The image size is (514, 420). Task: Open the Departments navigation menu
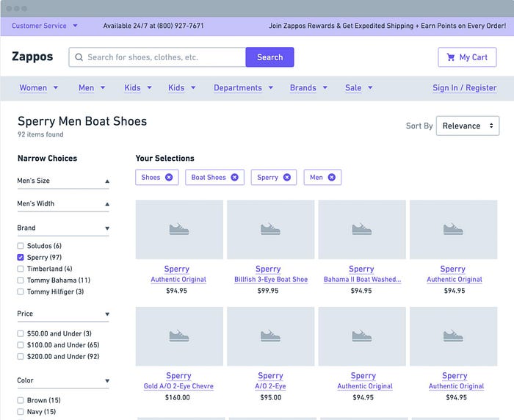(243, 88)
